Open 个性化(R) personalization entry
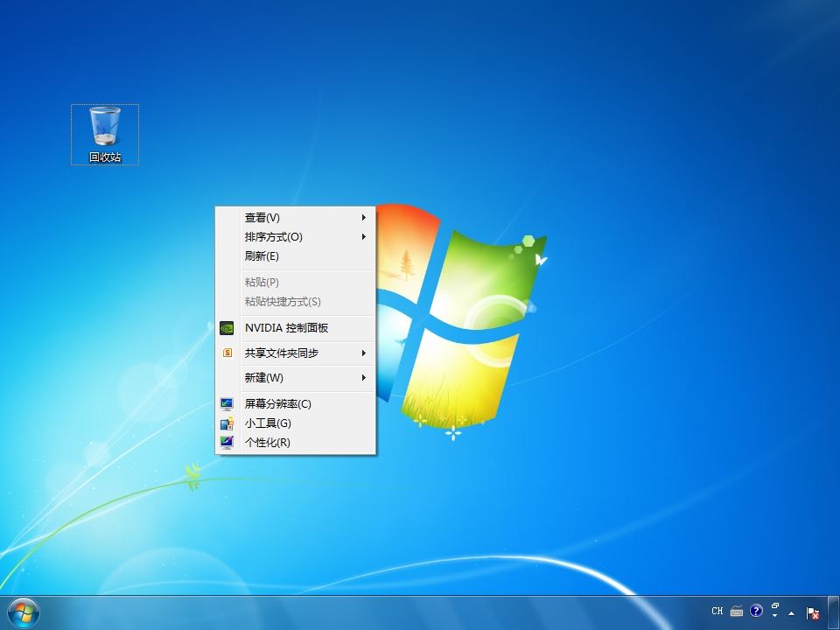The height and width of the screenshot is (630, 840). tap(295, 443)
